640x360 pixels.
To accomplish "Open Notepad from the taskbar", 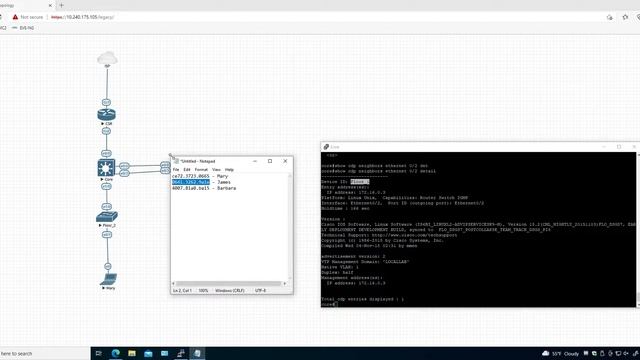I will click(x=197, y=353).
